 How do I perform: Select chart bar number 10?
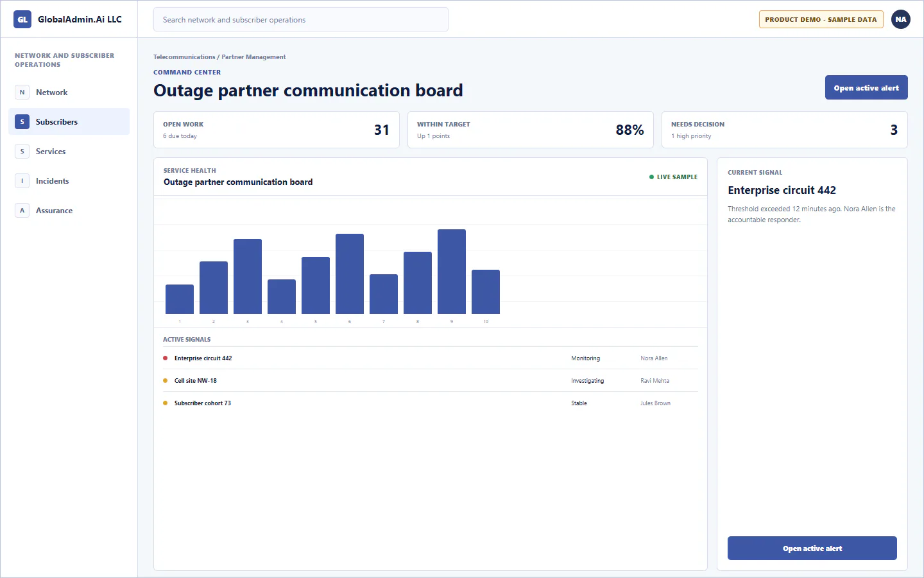[x=486, y=292]
